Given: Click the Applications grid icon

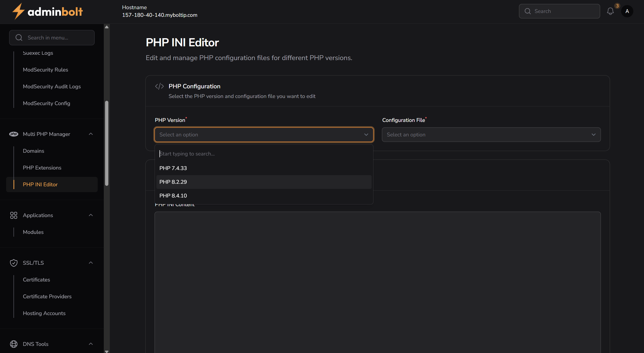Looking at the screenshot, I should pos(14,215).
